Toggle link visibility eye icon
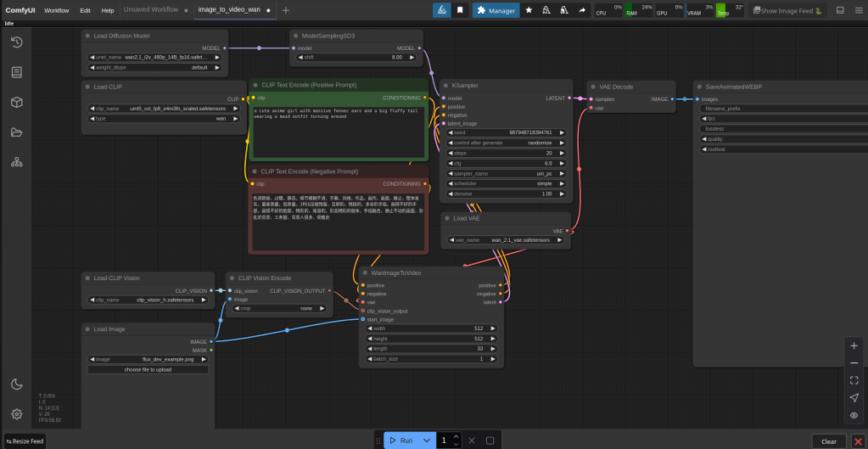Viewport: 868px width, 449px height. [x=854, y=415]
